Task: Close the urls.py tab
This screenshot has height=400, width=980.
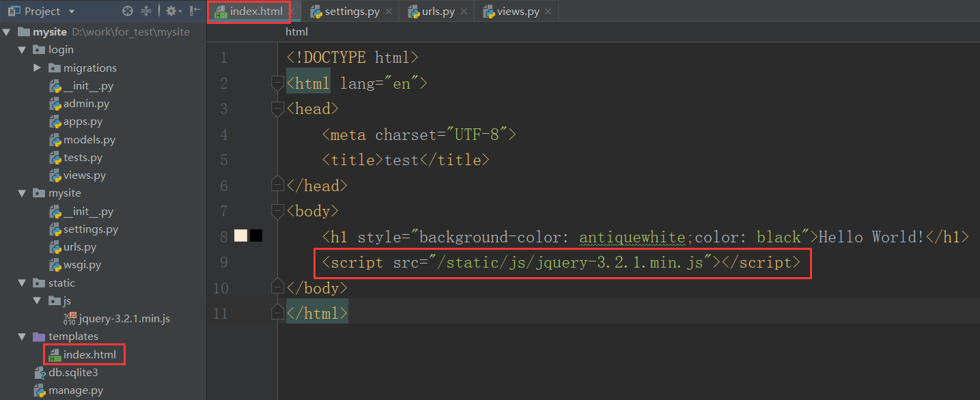Action: point(464,12)
